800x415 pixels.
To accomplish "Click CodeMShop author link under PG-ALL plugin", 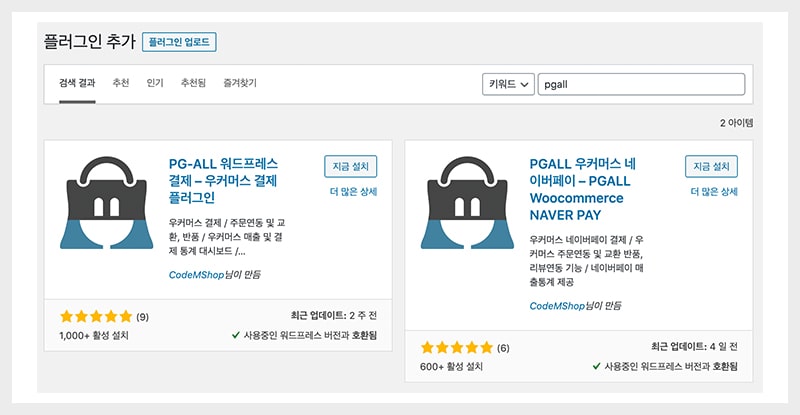I will click(x=196, y=275).
